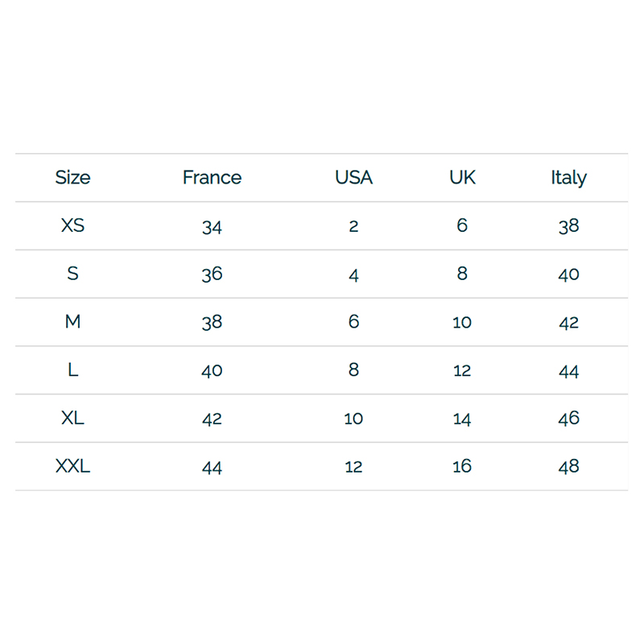Select the UK column header
644x644 pixels.
click(x=462, y=177)
